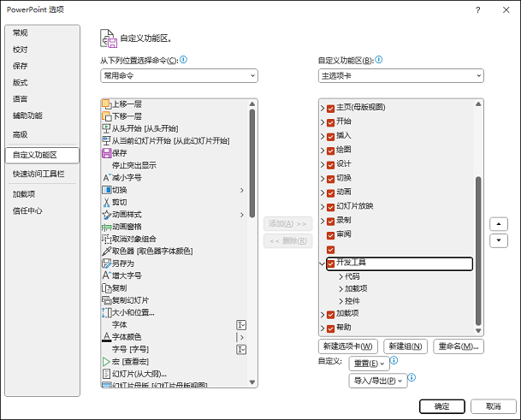Click the Slides from Outline (幻灯片(从大纲)) icon

(x=106, y=374)
